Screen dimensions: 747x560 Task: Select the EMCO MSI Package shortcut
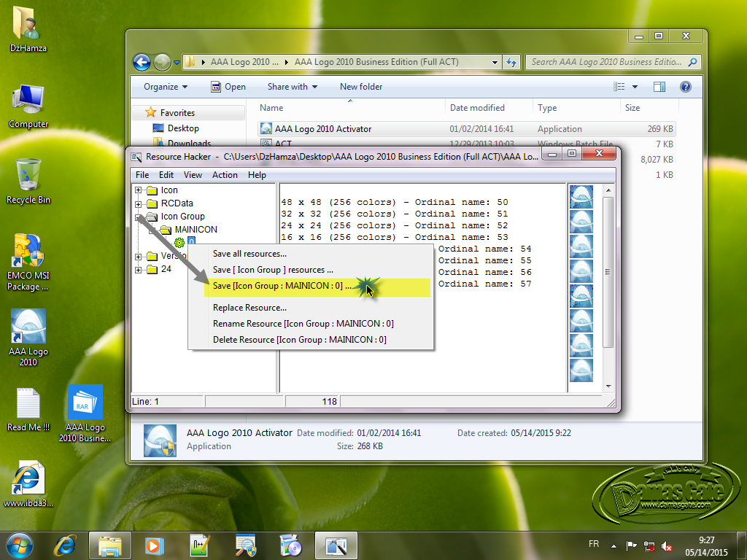click(x=28, y=262)
